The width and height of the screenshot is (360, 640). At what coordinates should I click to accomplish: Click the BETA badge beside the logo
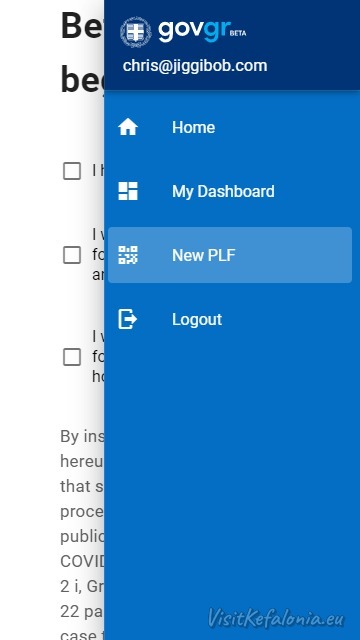(x=238, y=33)
